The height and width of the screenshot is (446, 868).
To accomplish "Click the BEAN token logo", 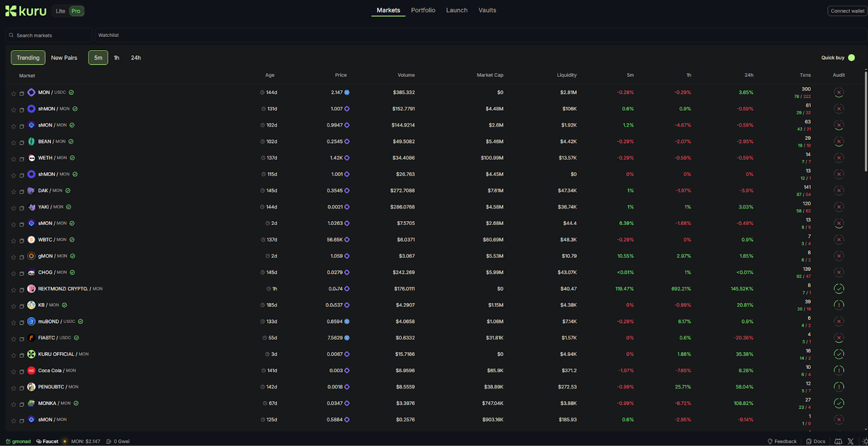I will tap(31, 141).
